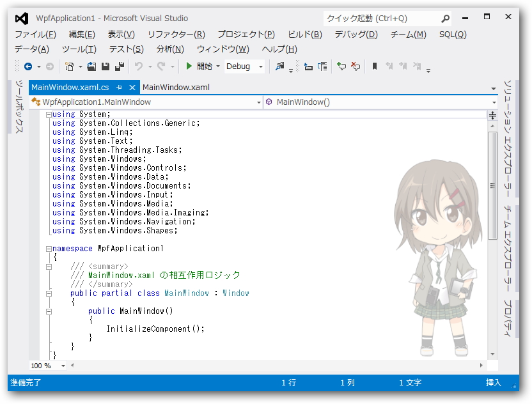Open the 開始 debug target dropdown arrow

218,66
